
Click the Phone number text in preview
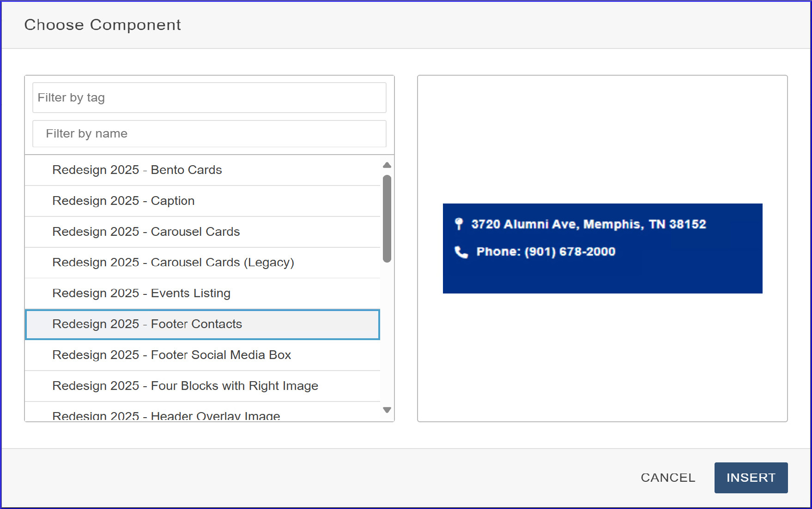tap(545, 252)
